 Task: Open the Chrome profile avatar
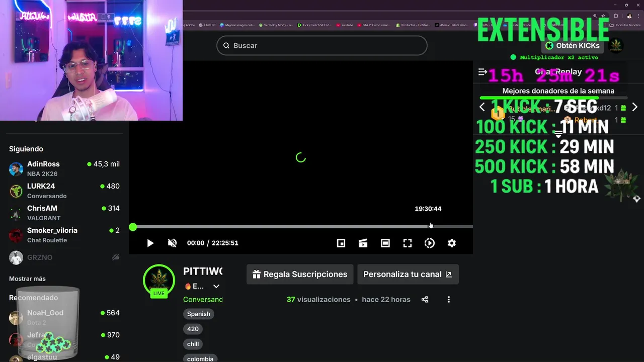click(629, 16)
